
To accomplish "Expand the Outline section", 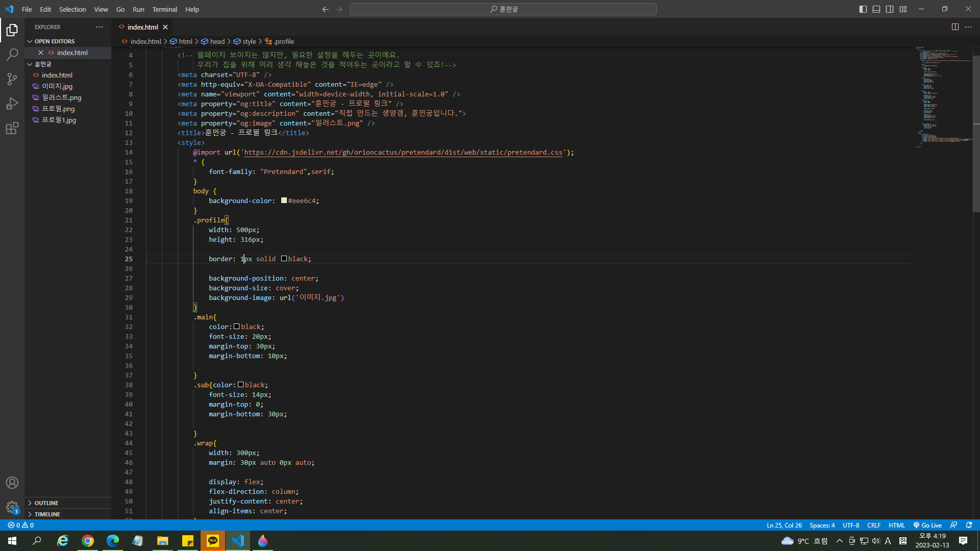I will tap(68, 503).
